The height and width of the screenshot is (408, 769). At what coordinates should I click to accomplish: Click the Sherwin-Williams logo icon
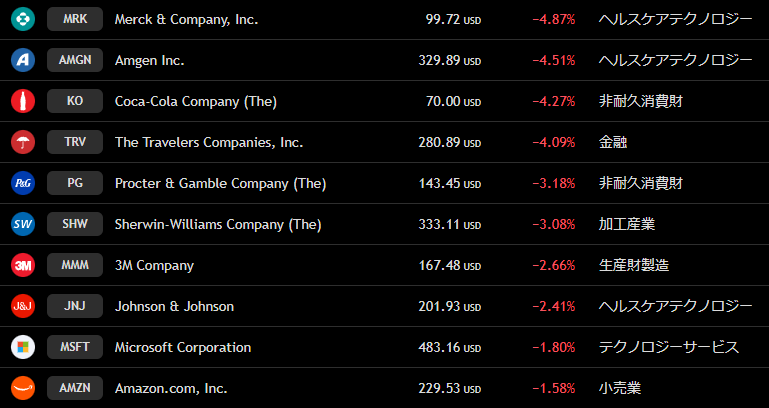[23, 224]
